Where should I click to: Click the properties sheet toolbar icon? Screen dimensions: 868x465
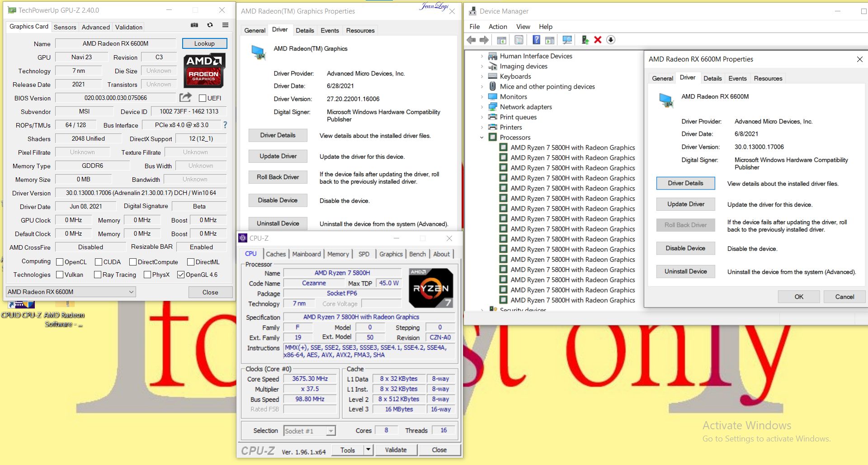(x=519, y=40)
